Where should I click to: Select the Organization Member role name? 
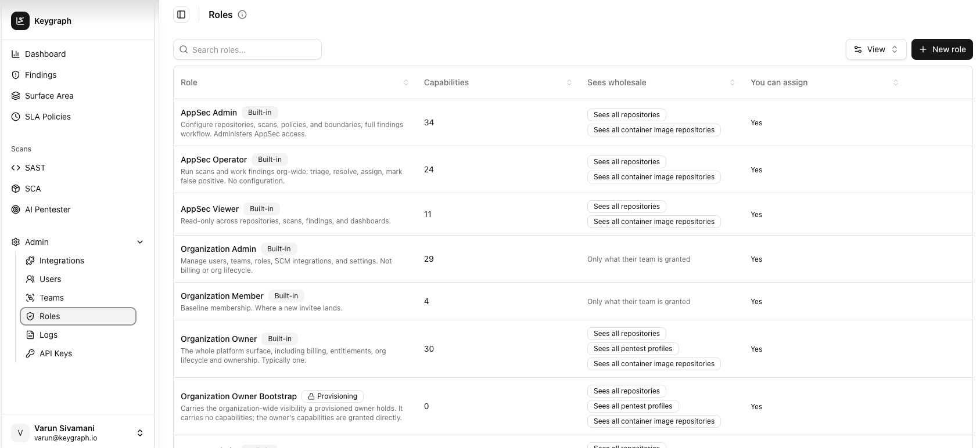pos(222,296)
